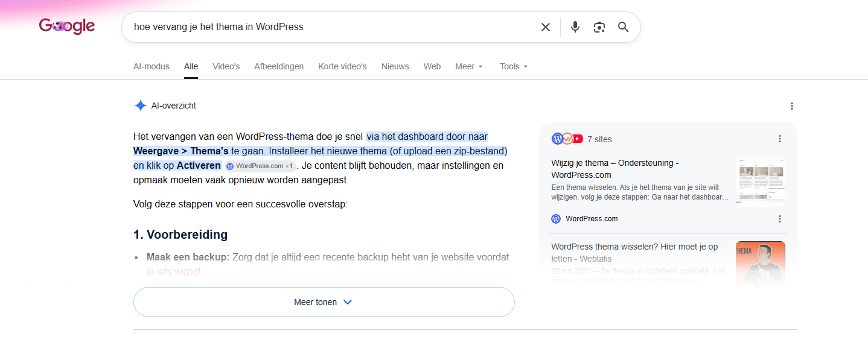Open the Tools dropdown
868x337 pixels.
point(514,66)
